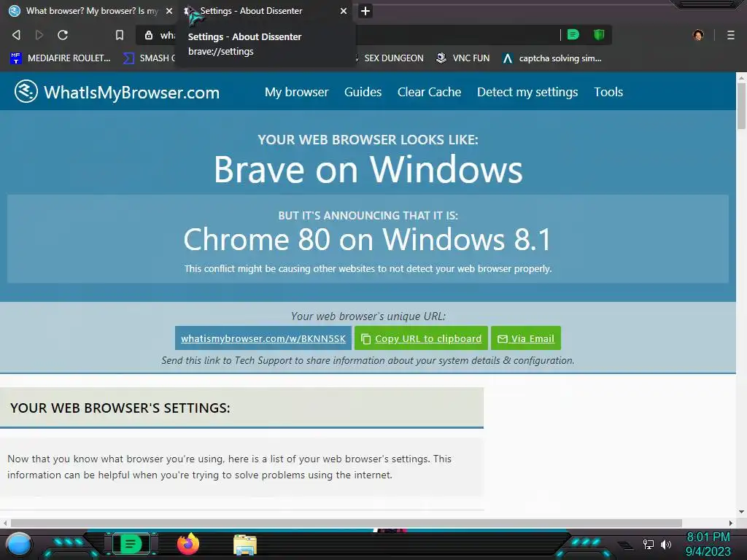The image size is (747, 560).
Task: Bookmark this page with the bookmark icon
Action: point(120,35)
